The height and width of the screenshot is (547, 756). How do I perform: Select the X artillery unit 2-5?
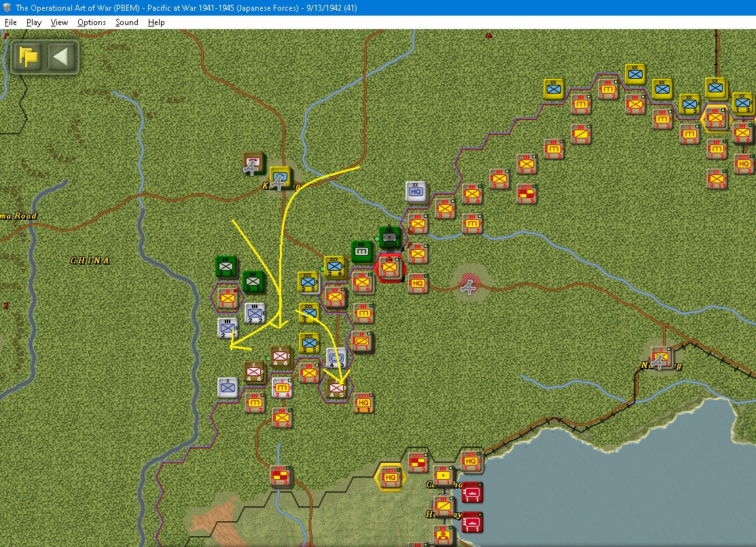[x=689, y=134]
